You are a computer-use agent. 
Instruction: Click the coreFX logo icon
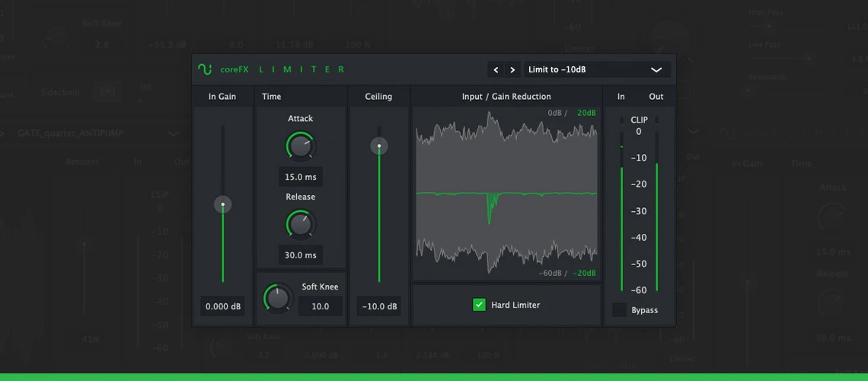click(x=204, y=69)
